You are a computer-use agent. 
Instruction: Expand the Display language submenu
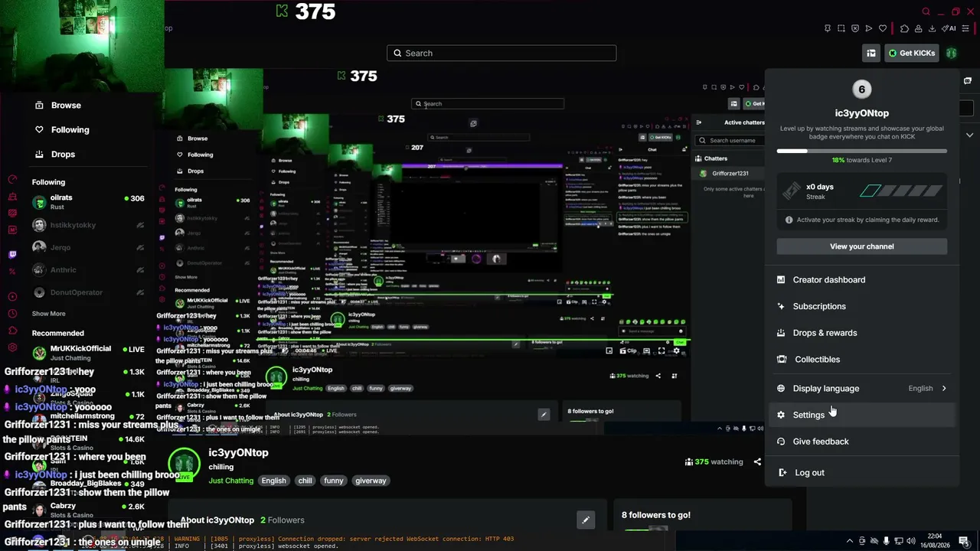click(862, 388)
